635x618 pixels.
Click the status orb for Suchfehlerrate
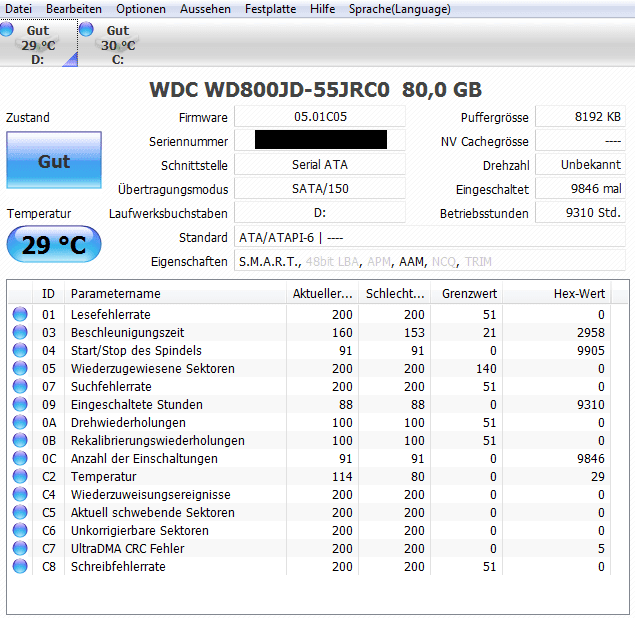(x=20, y=386)
